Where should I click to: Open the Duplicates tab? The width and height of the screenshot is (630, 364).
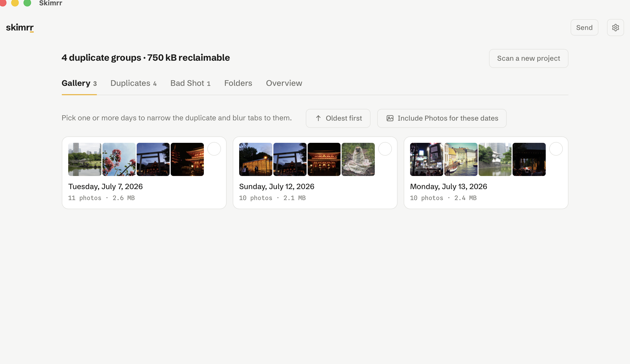(x=133, y=83)
